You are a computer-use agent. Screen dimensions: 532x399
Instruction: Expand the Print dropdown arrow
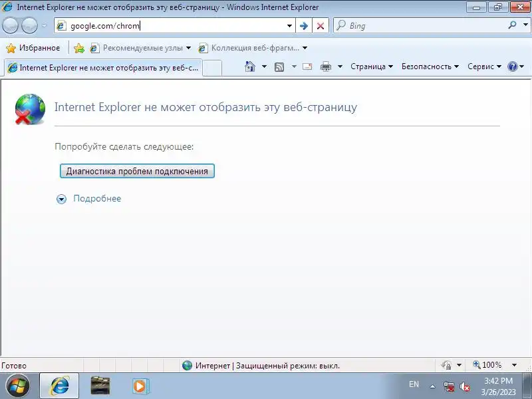click(x=340, y=66)
